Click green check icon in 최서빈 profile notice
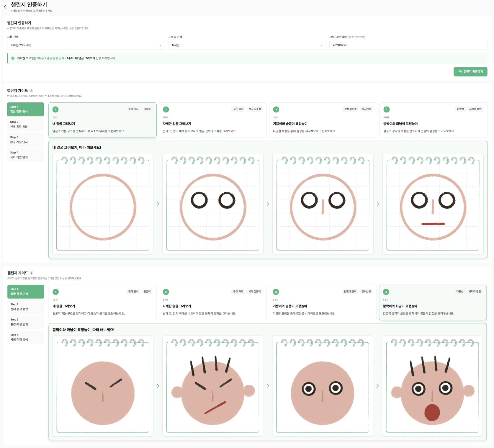Screen dimensions: 494x448 [13, 58]
